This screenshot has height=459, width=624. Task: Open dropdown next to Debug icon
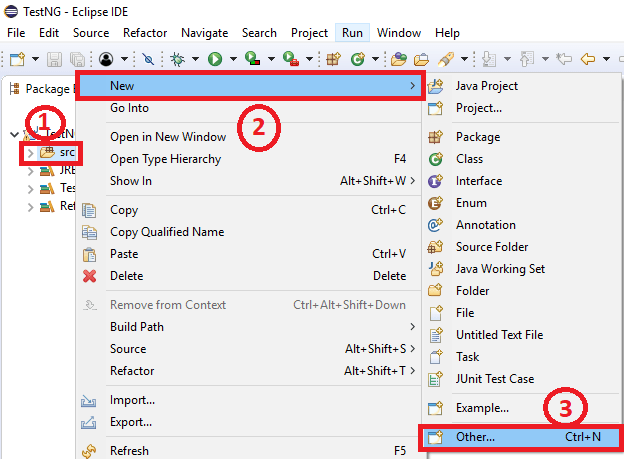pos(195,59)
